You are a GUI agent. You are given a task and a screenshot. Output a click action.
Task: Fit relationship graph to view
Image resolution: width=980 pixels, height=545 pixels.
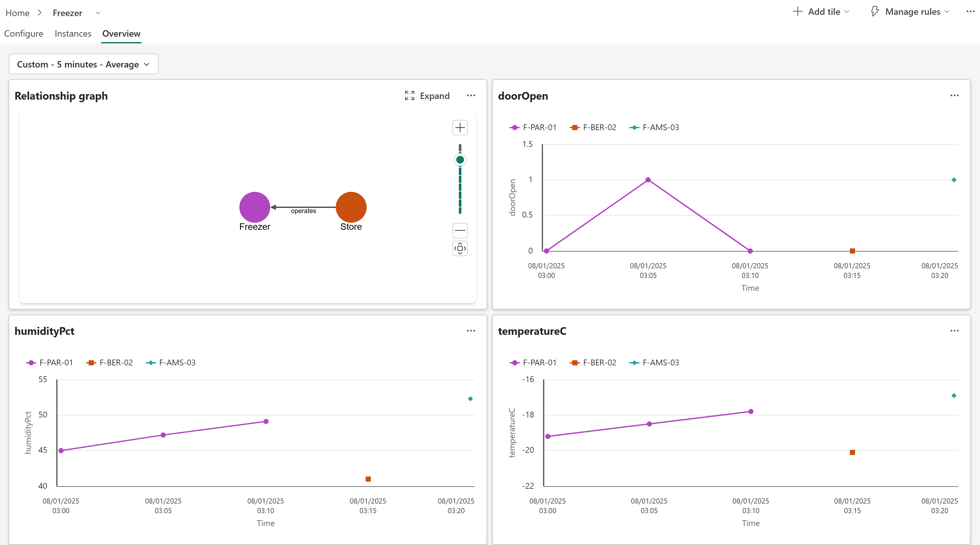pos(460,248)
